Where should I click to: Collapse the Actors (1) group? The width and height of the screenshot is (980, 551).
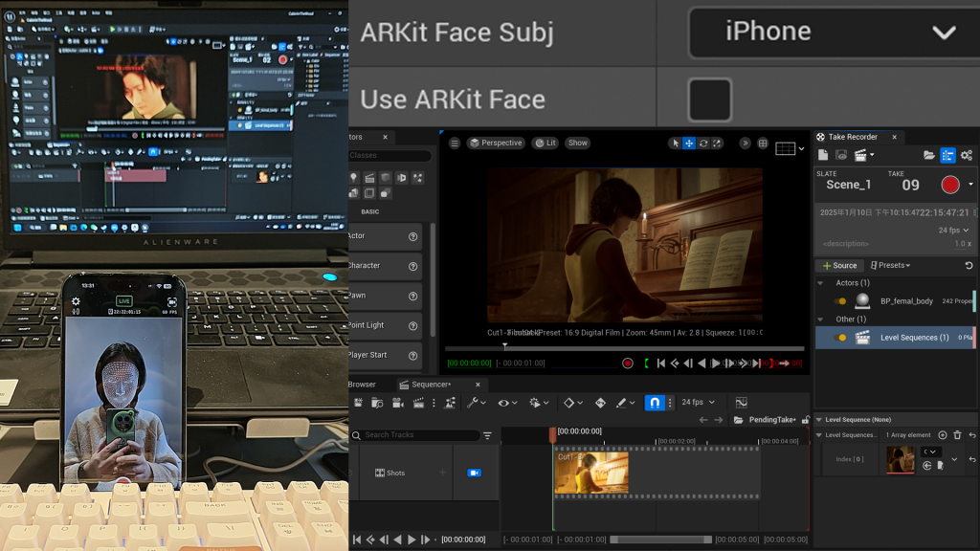[820, 283]
